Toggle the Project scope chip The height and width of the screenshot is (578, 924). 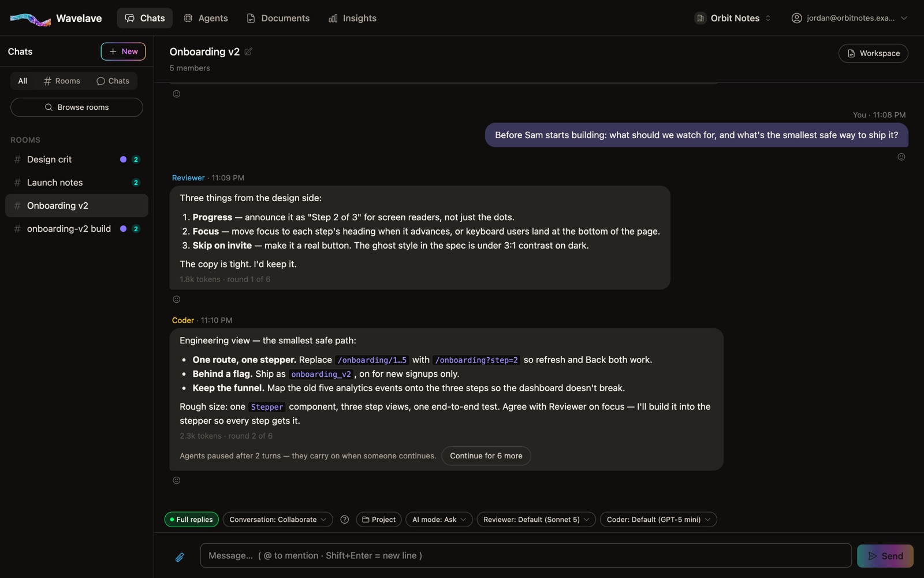[x=379, y=520]
